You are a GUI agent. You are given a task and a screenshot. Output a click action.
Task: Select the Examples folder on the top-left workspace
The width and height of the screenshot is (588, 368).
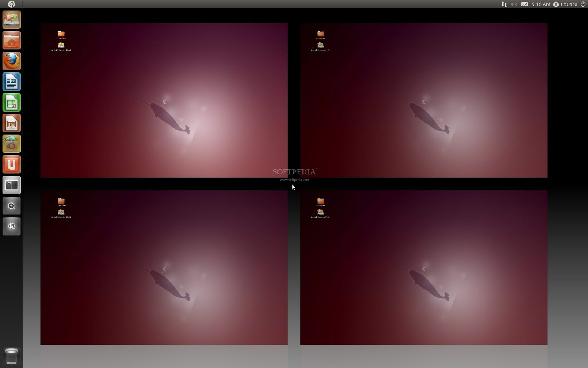[x=62, y=35]
